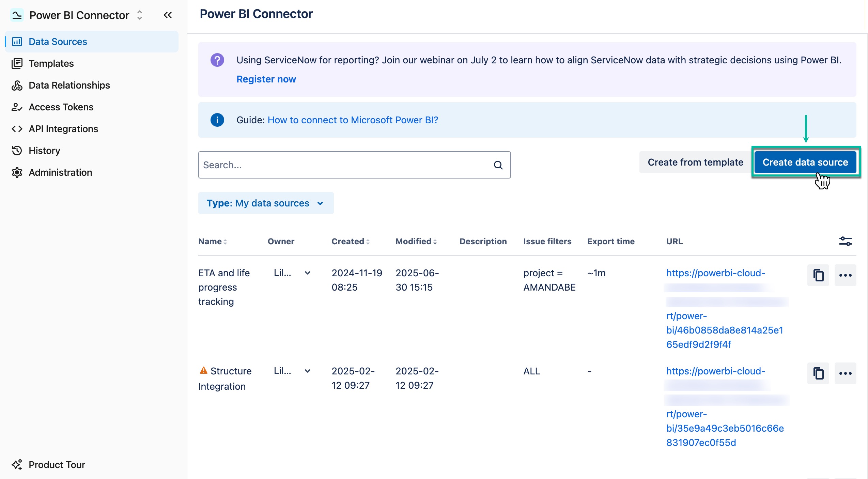Viewport: 868px width, 479px height.
Task: Open the Templates section
Action: 51,63
